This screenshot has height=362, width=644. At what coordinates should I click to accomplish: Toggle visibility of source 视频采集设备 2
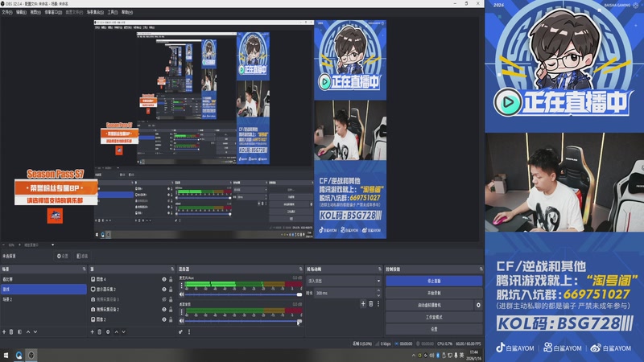(164, 310)
